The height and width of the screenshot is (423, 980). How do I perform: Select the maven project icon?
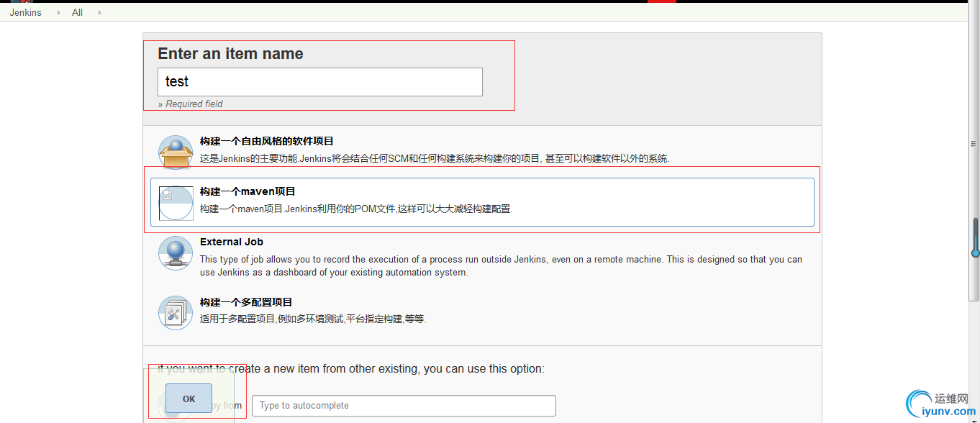point(176,203)
